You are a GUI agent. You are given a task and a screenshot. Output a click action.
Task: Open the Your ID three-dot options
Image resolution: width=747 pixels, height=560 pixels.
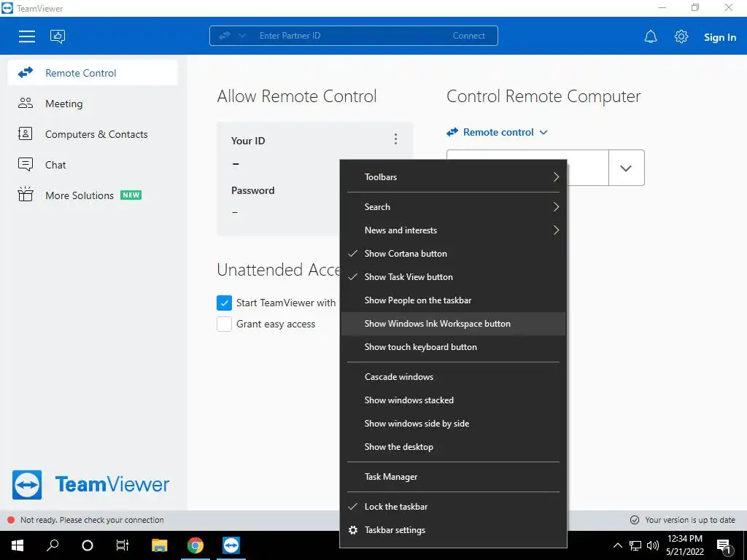click(x=395, y=139)
